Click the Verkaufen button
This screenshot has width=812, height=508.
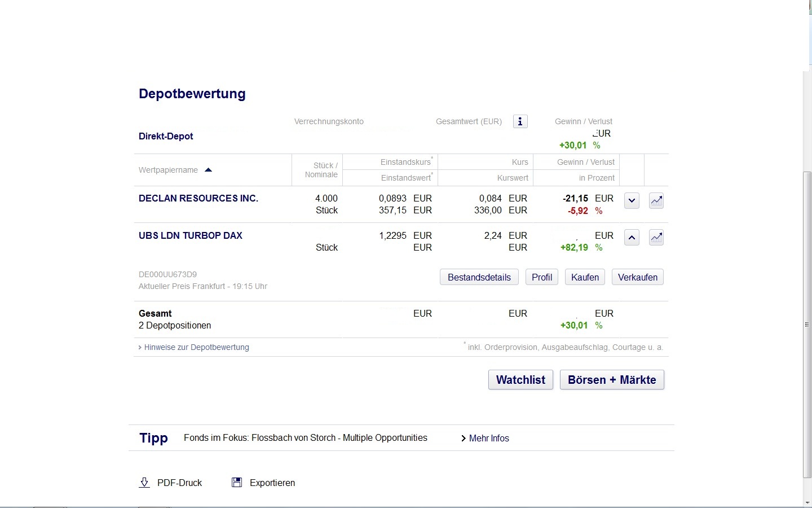pyautogui.click(x=637, y=277)
